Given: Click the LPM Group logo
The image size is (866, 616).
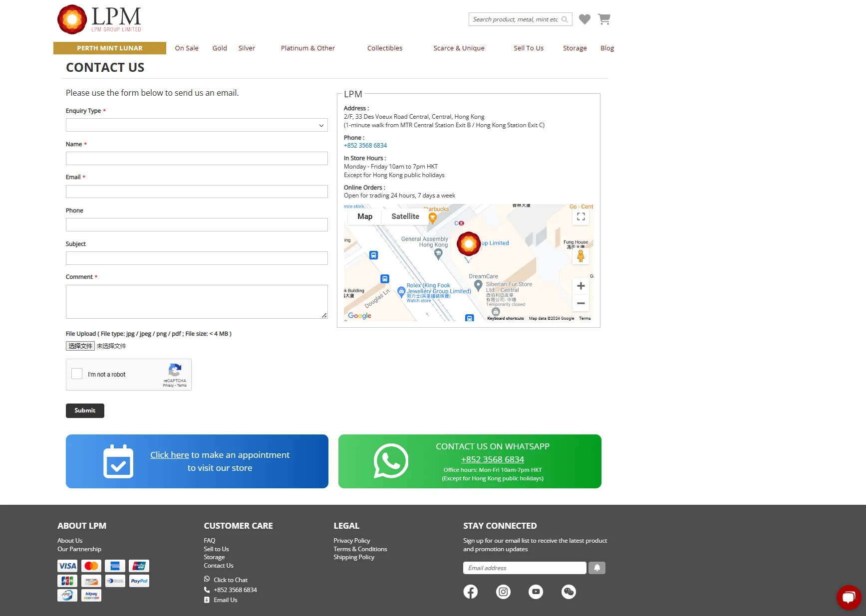Looking at the screenshot, I should coord(99,19).
